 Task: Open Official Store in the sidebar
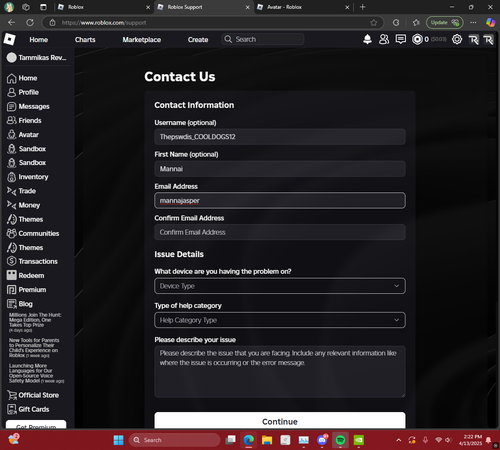pyautogui.click(x=33, y=395)
